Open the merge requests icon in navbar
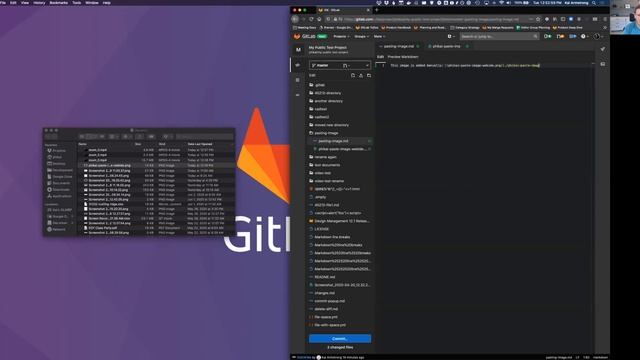Viewport: 640px width, 360px height. pos(560,36)
